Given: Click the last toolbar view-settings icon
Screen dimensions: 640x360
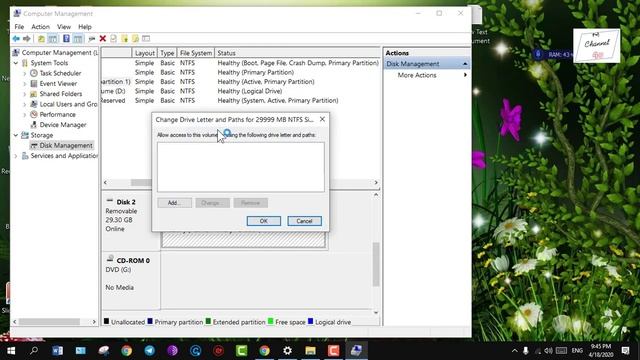Looking at the screenshot, I should 146,39.
